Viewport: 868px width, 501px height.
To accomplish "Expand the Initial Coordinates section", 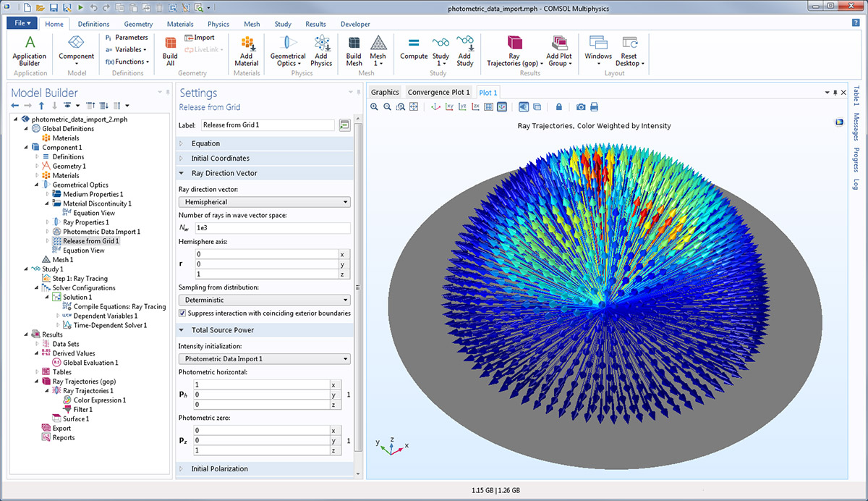I will pyautogui.click(x=220, y=159).
